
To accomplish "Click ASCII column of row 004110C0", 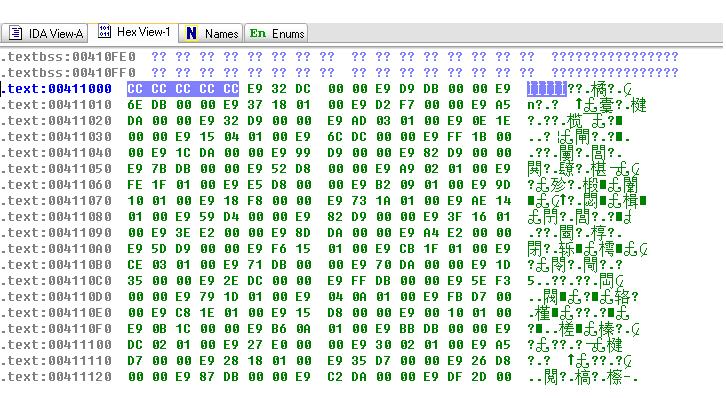I will click(x=576, y=281).
